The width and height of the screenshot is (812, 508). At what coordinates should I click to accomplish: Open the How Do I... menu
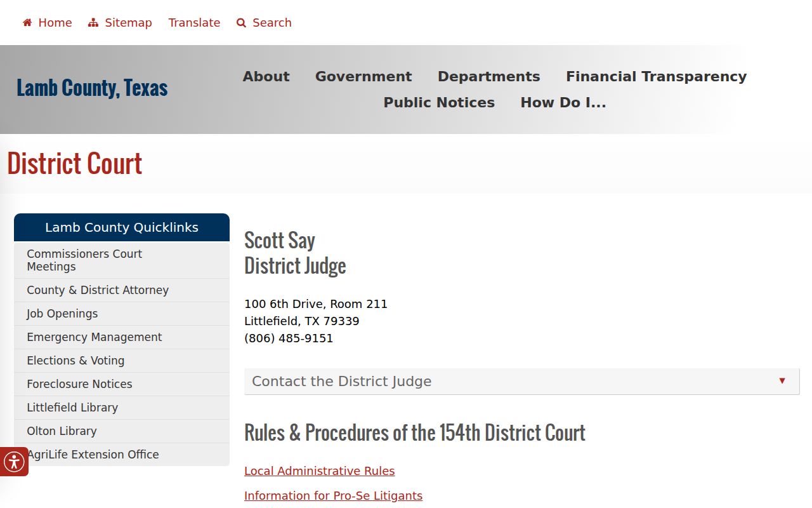(x=563, y=103)
